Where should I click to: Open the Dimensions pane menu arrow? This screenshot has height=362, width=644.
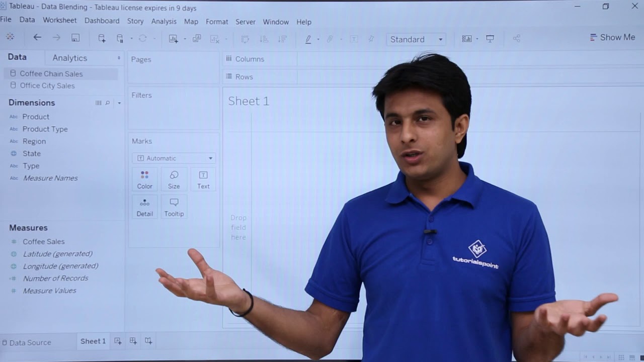click(x=119, y=103)
